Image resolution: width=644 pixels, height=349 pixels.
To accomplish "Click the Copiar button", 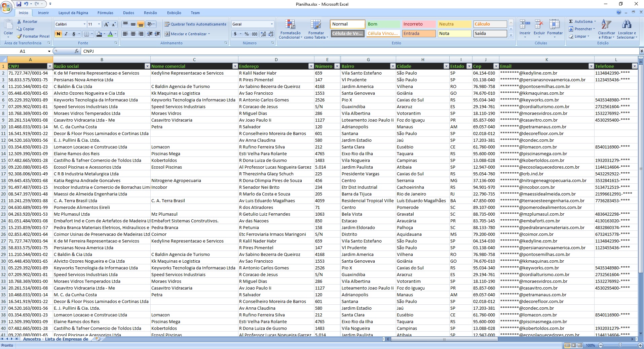I will pos(26,29).
